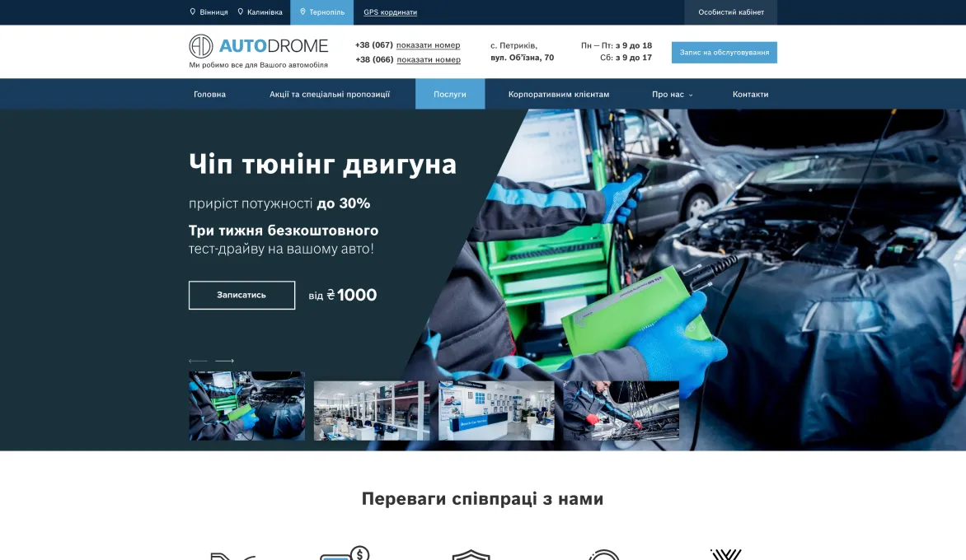Image resolution: width=966 pixels, height=560 pixels.
Task: Advance slider with right arrow
Action: coord(224,361)
